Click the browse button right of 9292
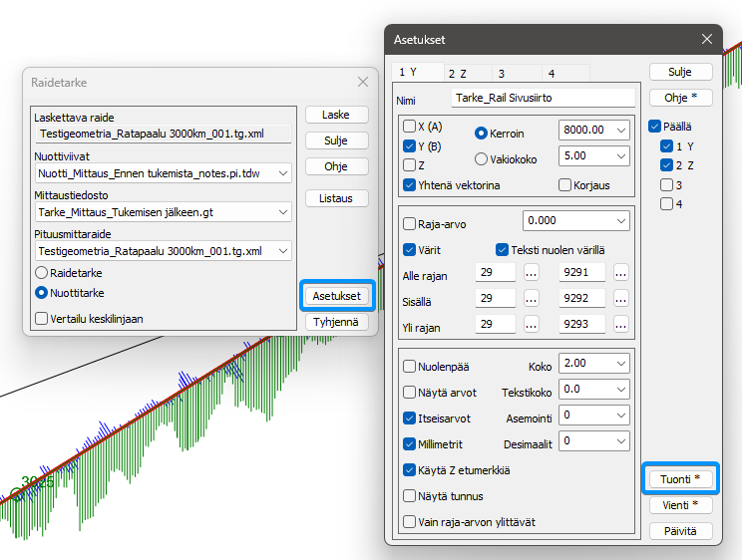 coord(621,299)
